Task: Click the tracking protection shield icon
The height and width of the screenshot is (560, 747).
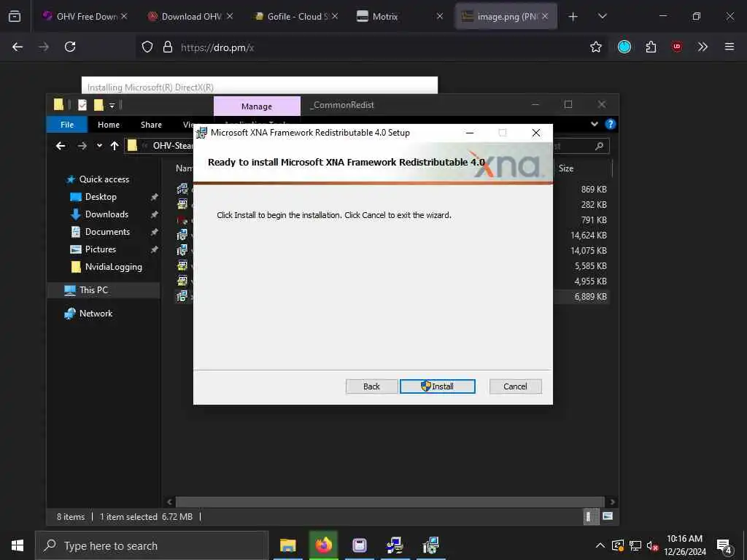Action: [x=147, y=47]
